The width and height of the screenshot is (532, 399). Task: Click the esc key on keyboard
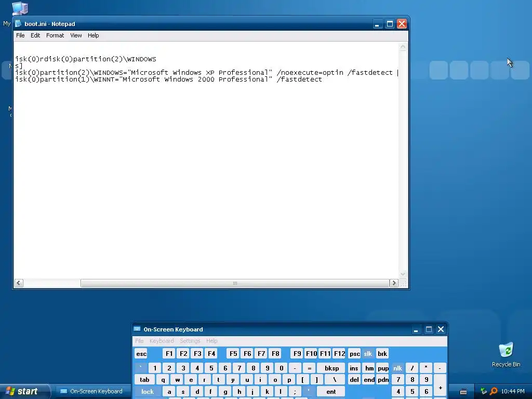141,354
